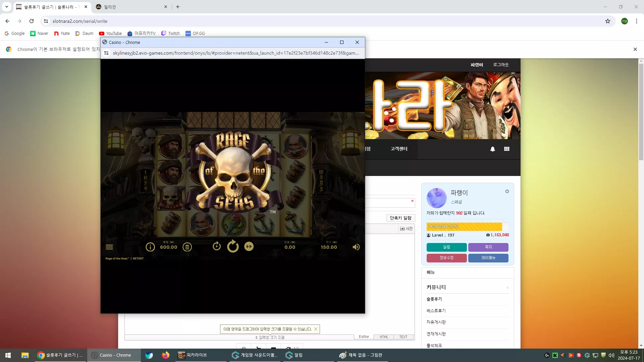Open the 아프리카TV bookmark
644x362 pixels.
pyautogui.click(x=141, y=33)
